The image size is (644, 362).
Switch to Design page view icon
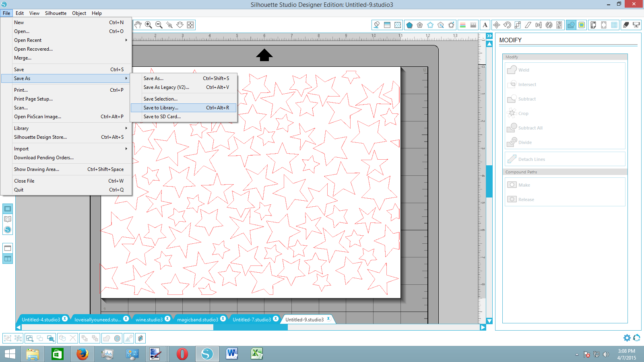(x=8, y=209)
